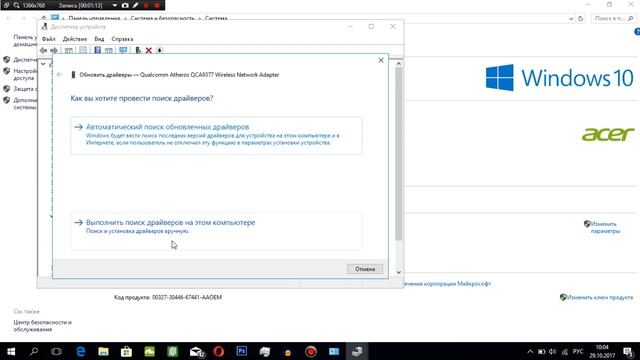Click scrollbar up arrow in Device Manager

(x=399, y=64)
